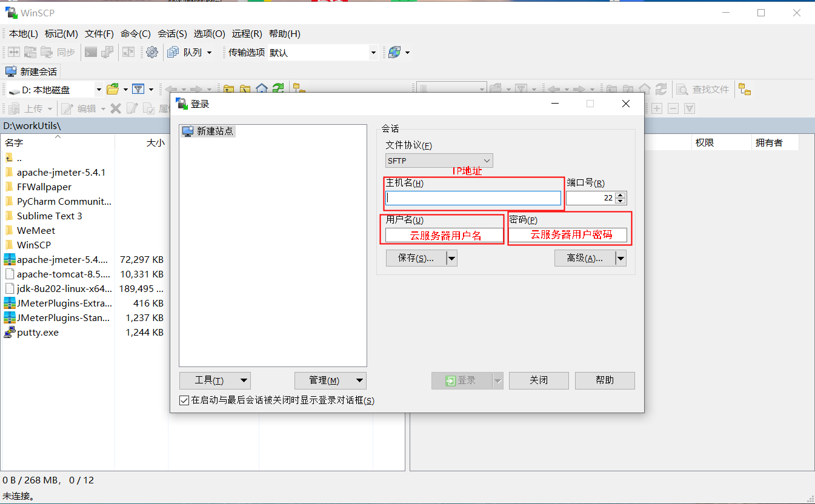Expand the 保存 button dropdown arrow

[x=451, y=258]
